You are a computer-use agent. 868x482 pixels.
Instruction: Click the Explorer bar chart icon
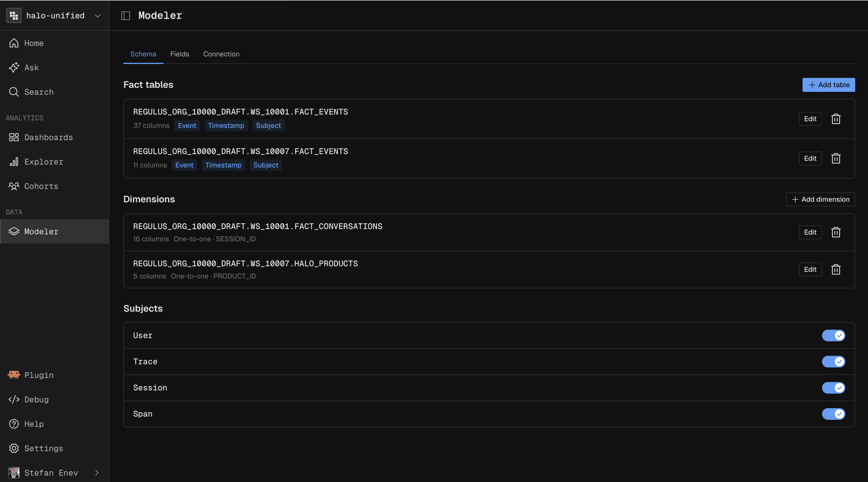tap(14, 162)
